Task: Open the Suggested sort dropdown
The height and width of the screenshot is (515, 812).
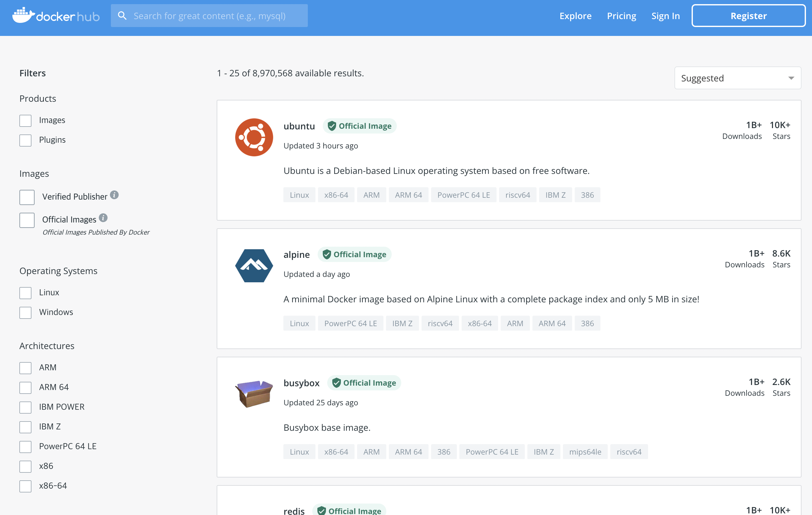Action: click(737, 78)
